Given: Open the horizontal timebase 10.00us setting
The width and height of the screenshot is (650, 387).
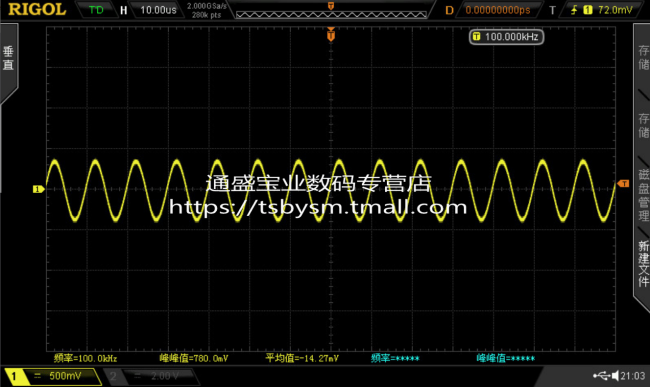Looking at the screenshot, I should (158, 10).
